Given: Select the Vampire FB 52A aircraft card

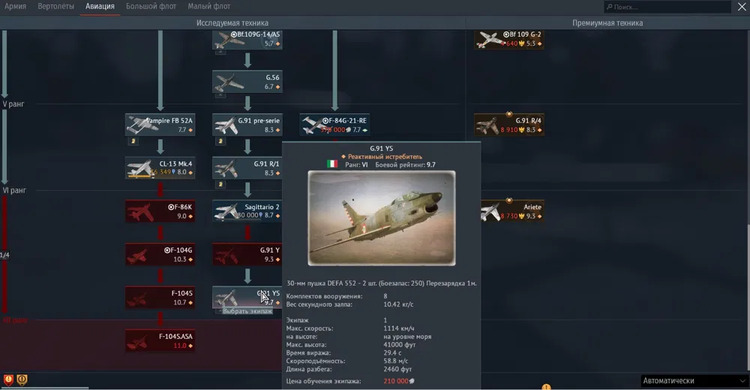Looking at the screenshot, I should pyautogui.click(x=160, y=125).
